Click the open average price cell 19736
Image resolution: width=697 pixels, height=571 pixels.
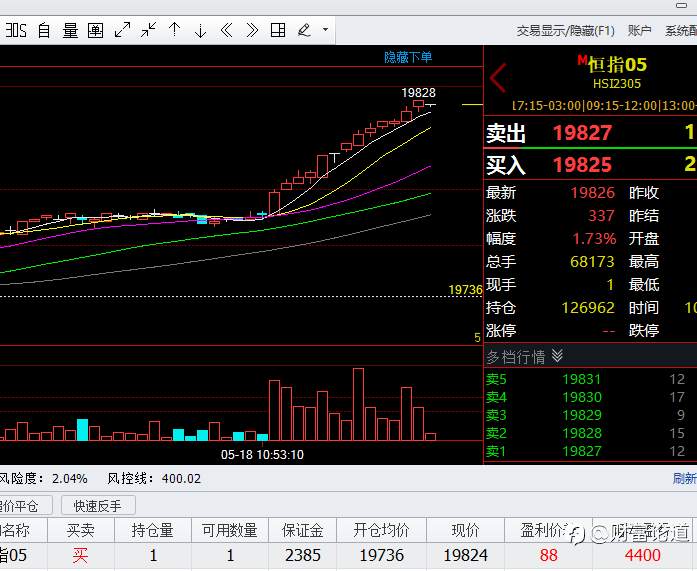pos(381,555)
